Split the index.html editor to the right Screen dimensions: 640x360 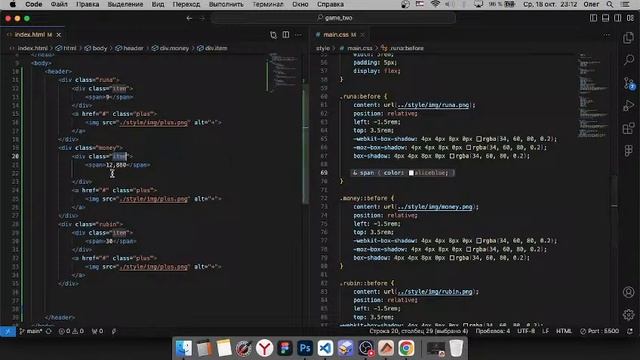click(286, 35)
